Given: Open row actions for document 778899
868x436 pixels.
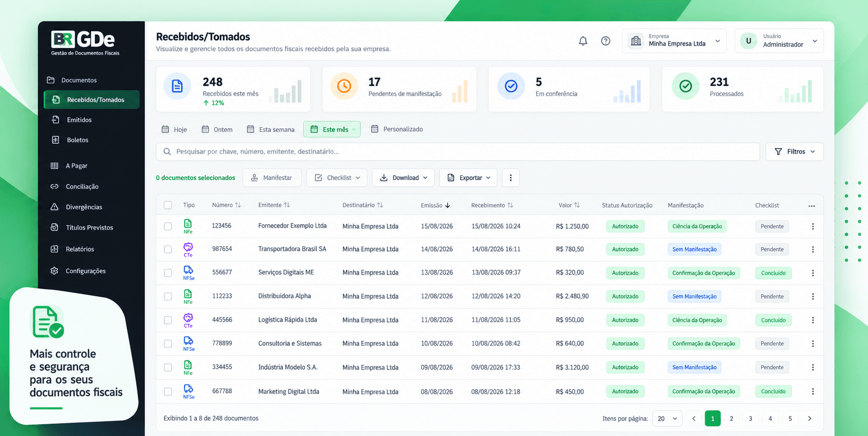Looking at the screenshot, I should (x=813, y=344).
